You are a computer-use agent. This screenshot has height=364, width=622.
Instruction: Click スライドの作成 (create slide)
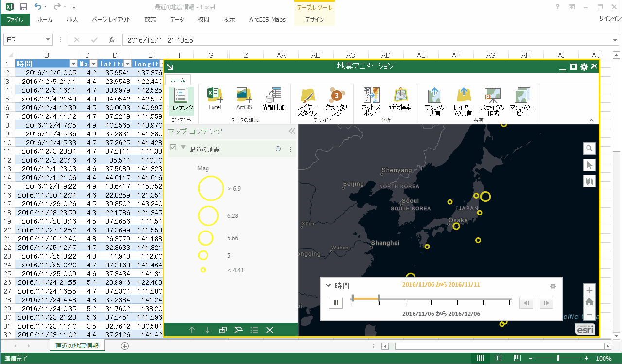click(x=493, y=102)
